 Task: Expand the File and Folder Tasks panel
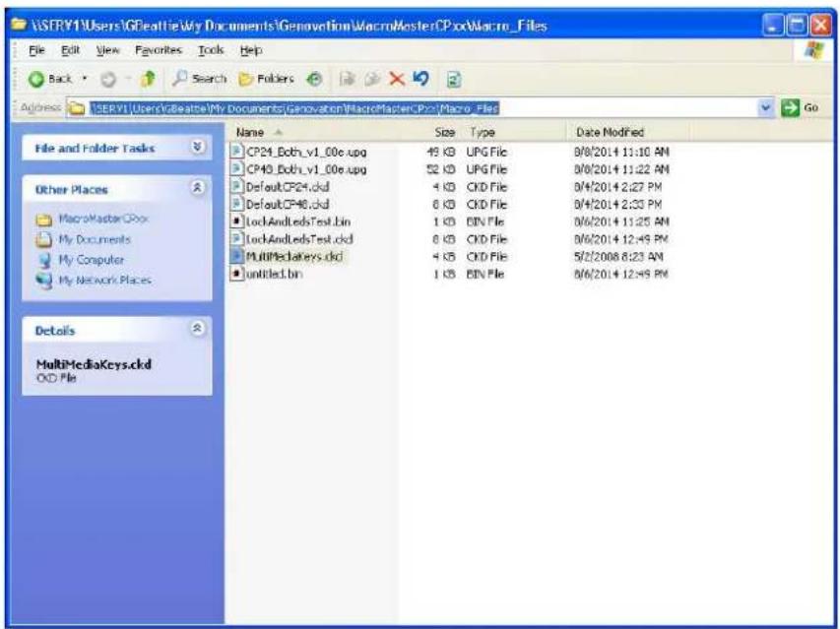[198, 148]
